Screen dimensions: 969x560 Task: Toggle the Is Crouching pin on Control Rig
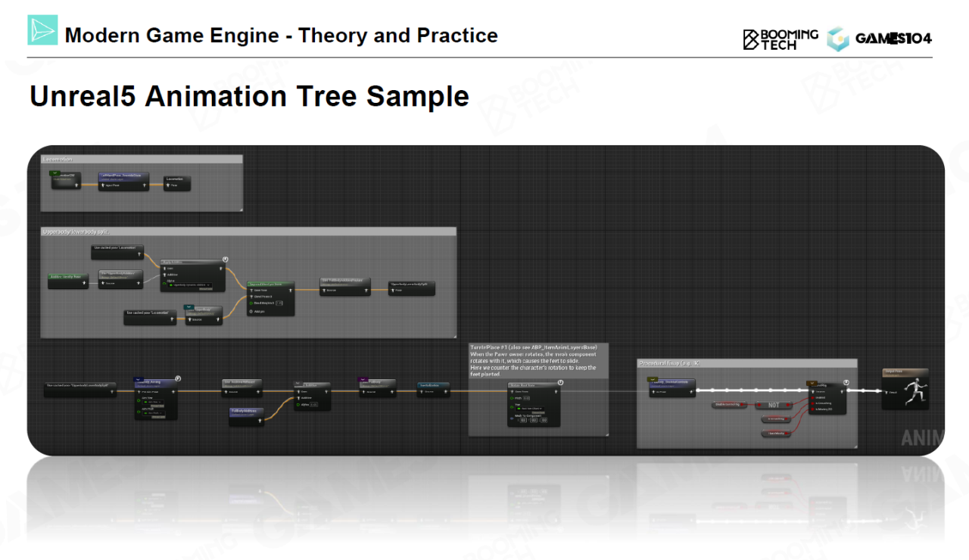[x=814, y=403]
